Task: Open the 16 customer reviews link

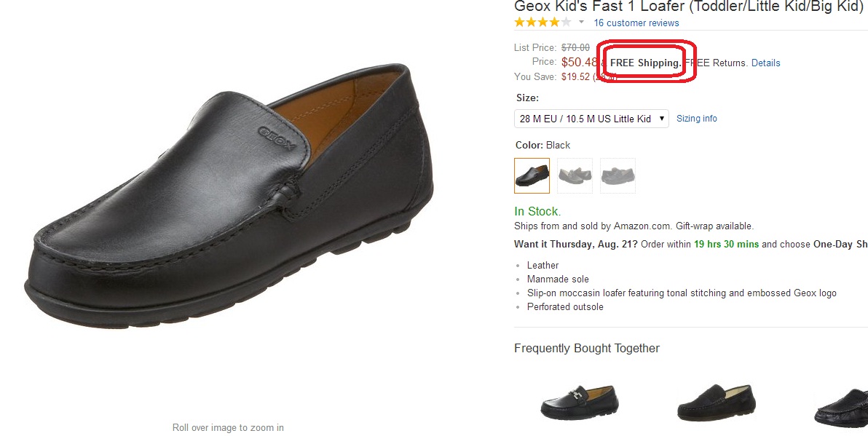Action: 636,23
